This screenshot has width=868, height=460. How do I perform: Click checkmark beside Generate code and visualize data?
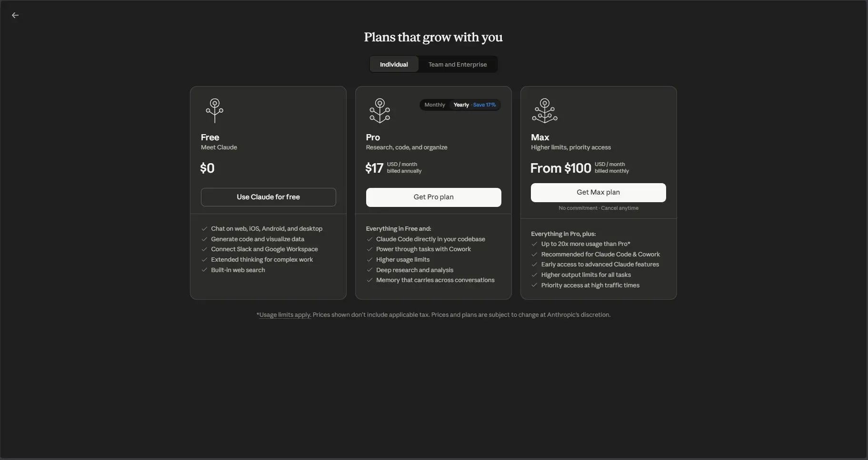[204, 239]
